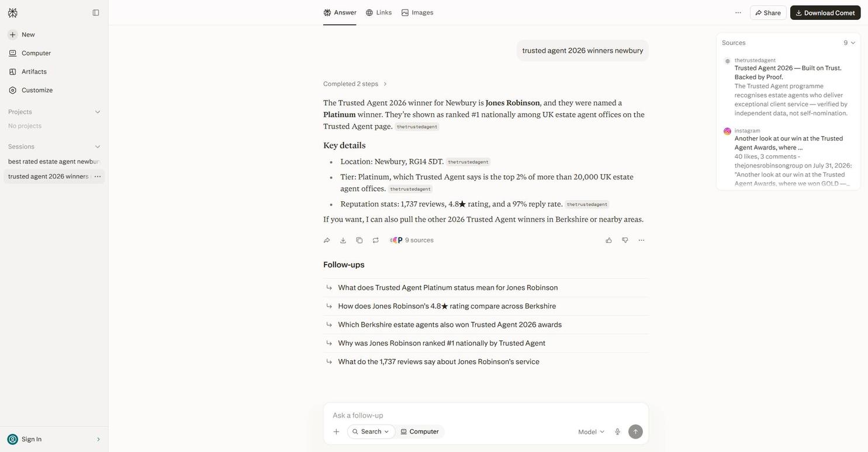Click the share arrow icon below answer
Screen dimensions: 868x452
point(327,241)
